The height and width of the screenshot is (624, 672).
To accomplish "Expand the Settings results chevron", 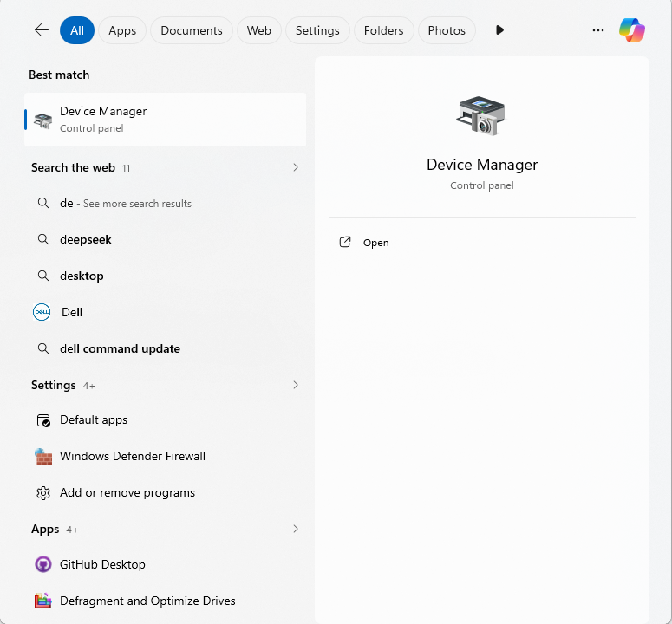I will point(295,385).
